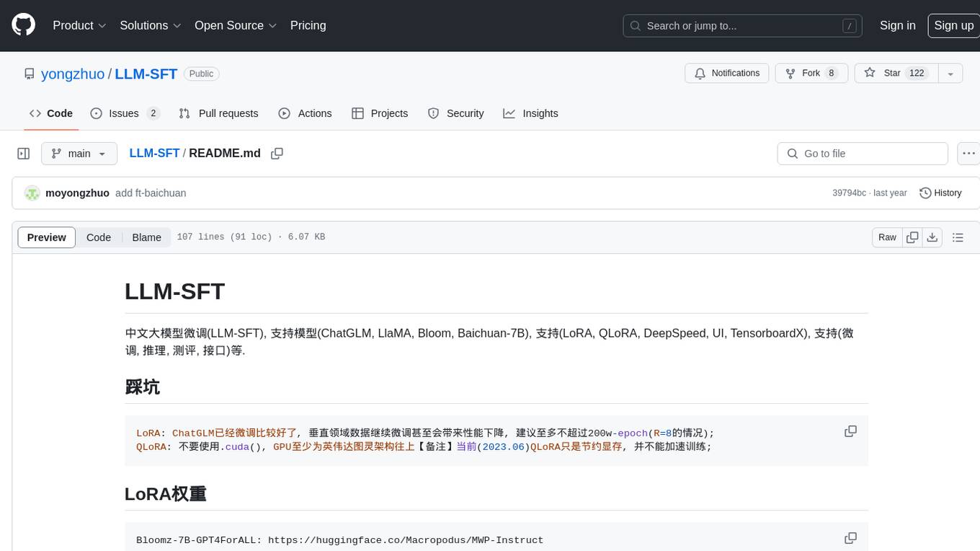Open yongzhuo user profile link
The height and width of the screenshot is (551, 980).
(x=73, y=74)
